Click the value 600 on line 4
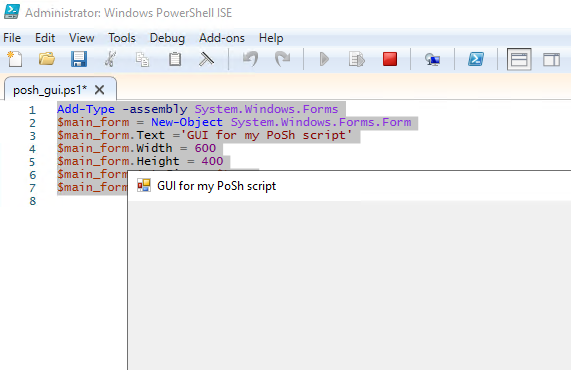The image size is (571, 370). [x=205, y=148]
